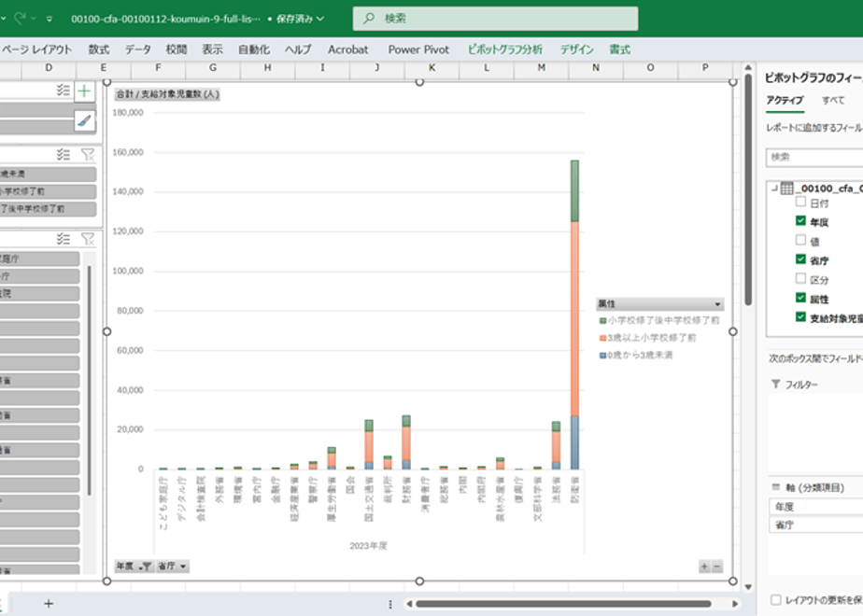Untick the 属性 field checkbox
Image resolution: width=863 pixels, height=616 pixels.
pos(800,298)
